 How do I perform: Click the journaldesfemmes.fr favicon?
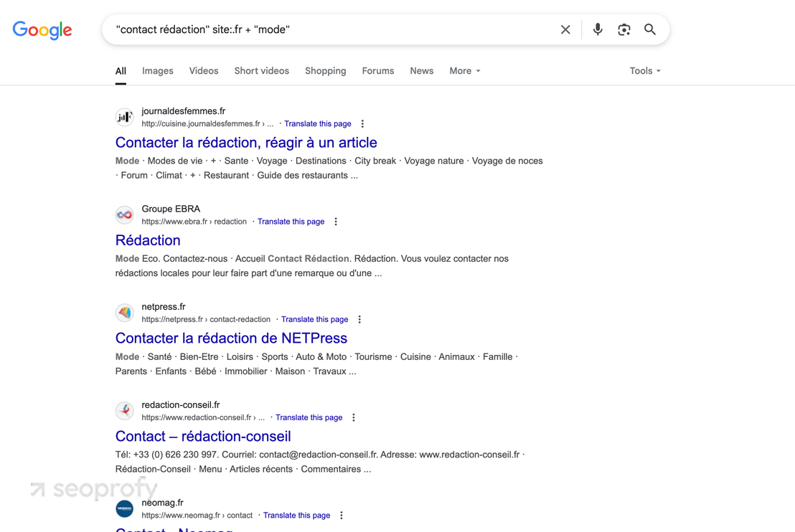click(124, 117)
